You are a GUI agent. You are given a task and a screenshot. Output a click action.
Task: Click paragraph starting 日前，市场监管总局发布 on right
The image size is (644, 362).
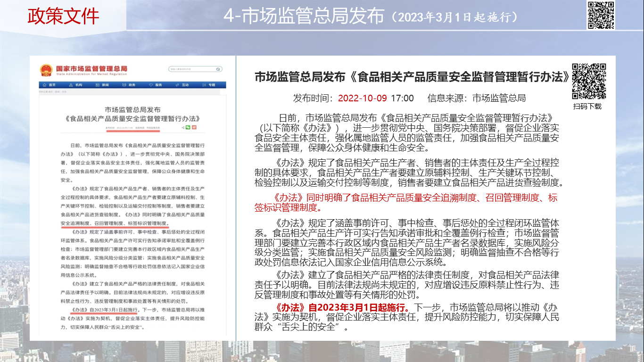pos(406,132)
